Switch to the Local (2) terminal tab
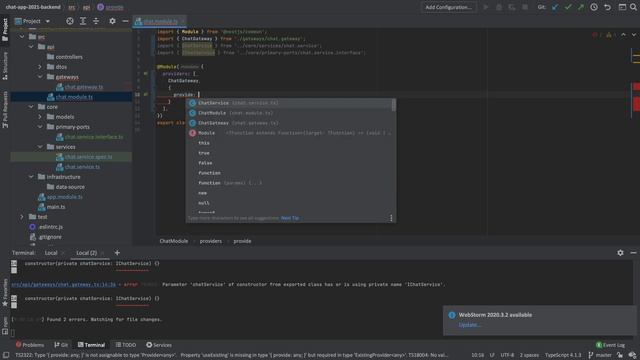Screen dimensions: 640x360 pyautogui.click(x=87, y=253)
